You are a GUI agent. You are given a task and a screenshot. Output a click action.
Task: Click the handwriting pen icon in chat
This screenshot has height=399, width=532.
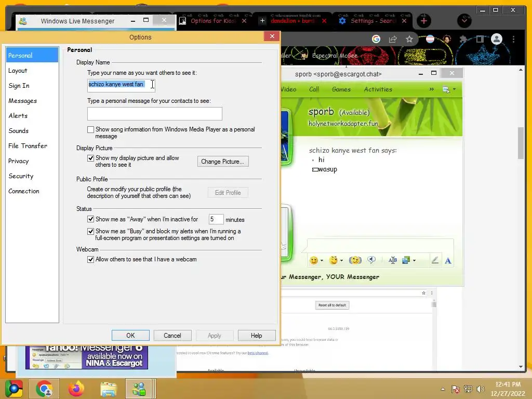click(x=435, y=260)
